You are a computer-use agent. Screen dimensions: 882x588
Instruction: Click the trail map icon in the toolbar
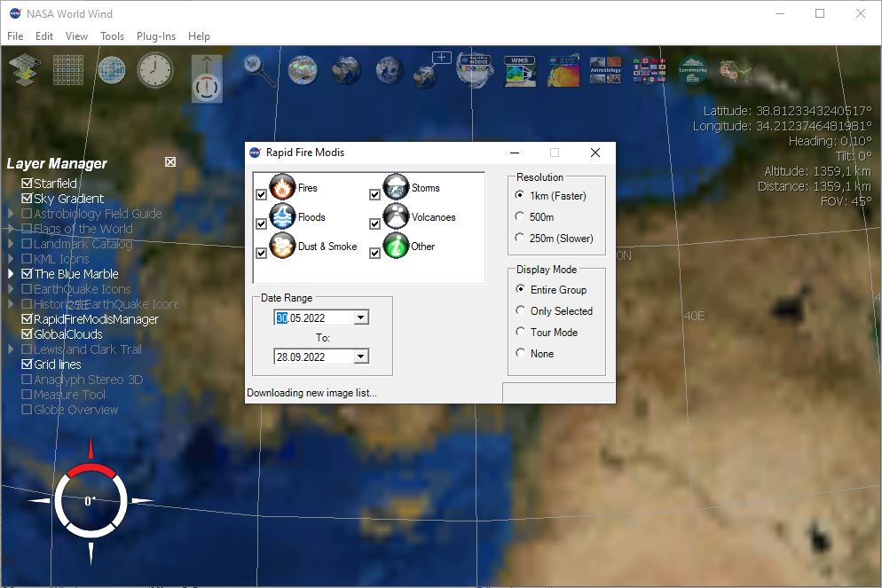(x=736, y=71)
